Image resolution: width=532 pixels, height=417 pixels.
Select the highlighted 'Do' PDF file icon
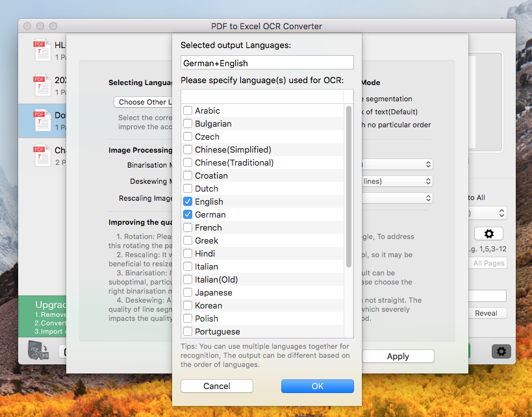42,120
